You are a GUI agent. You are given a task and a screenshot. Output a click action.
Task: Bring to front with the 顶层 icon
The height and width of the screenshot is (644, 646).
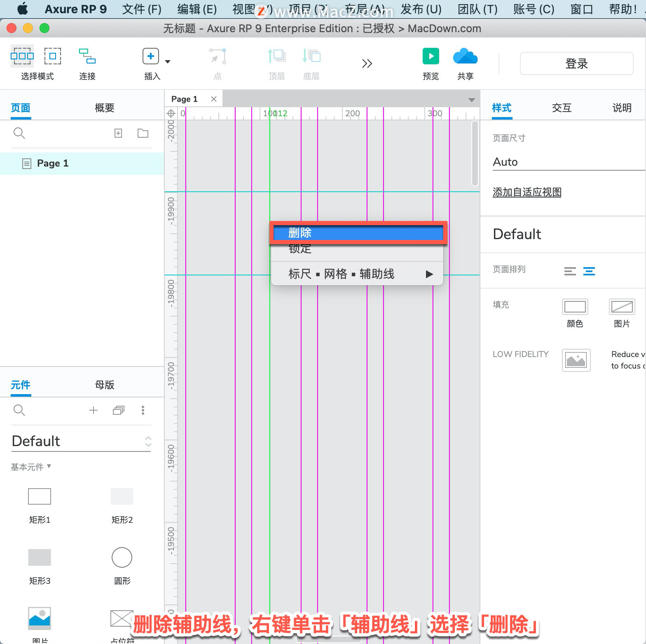click(277, 56)
